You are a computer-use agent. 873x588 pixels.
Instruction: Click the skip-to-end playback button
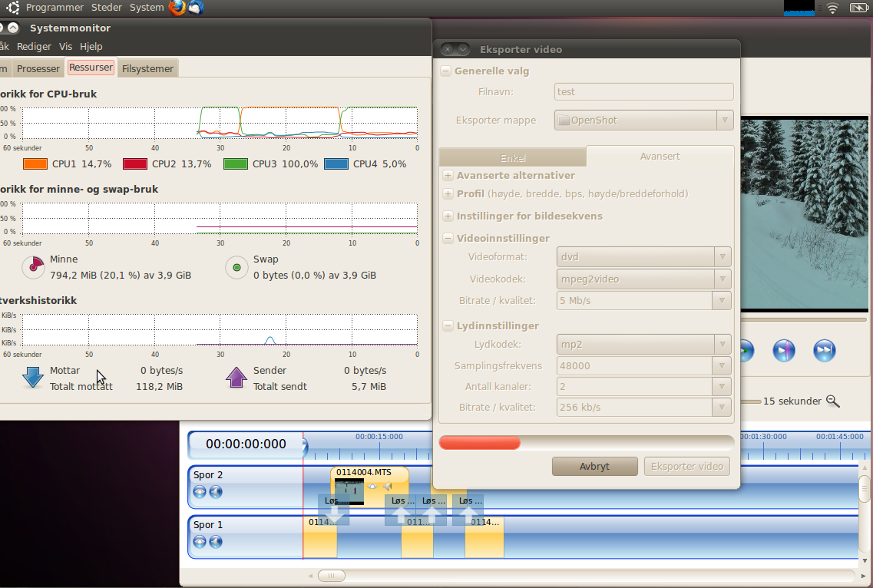coord(824,351)
